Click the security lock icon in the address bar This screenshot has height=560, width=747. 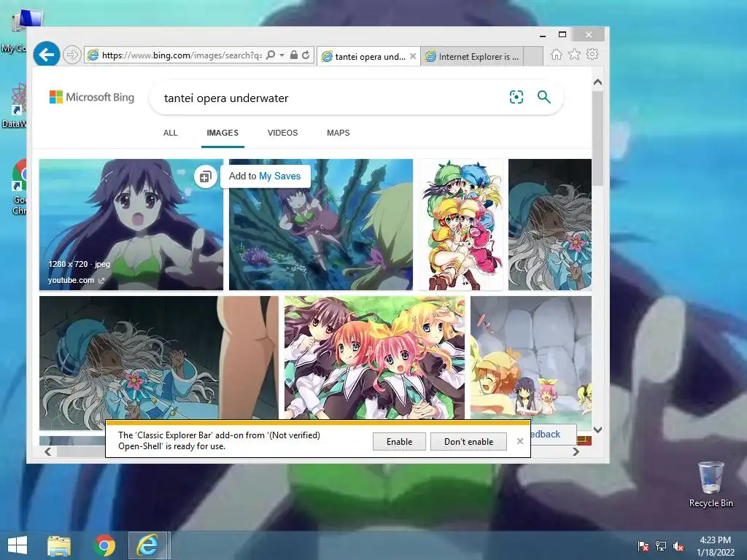[x=294, y=55]
